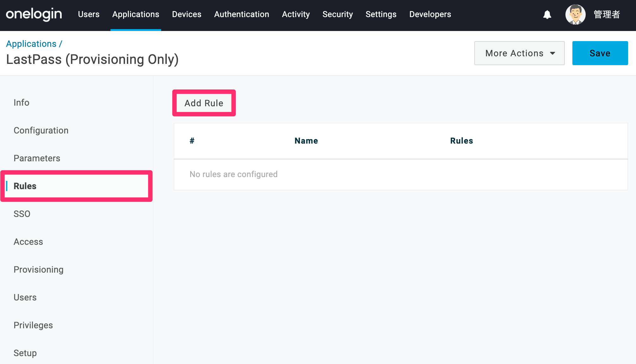Switch to the Provisioning sidebar tab
This screenshot has width=636, height=364.
click(39, 269)
